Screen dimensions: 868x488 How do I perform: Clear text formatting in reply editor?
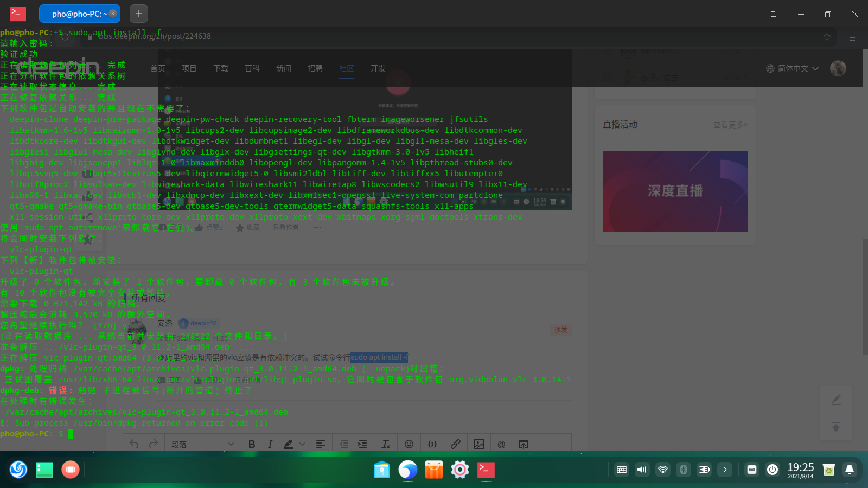tap(386, 444)
